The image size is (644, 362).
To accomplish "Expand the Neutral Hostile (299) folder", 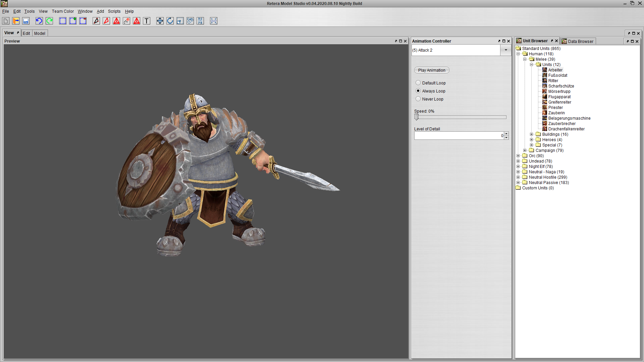I will (518, 177).
